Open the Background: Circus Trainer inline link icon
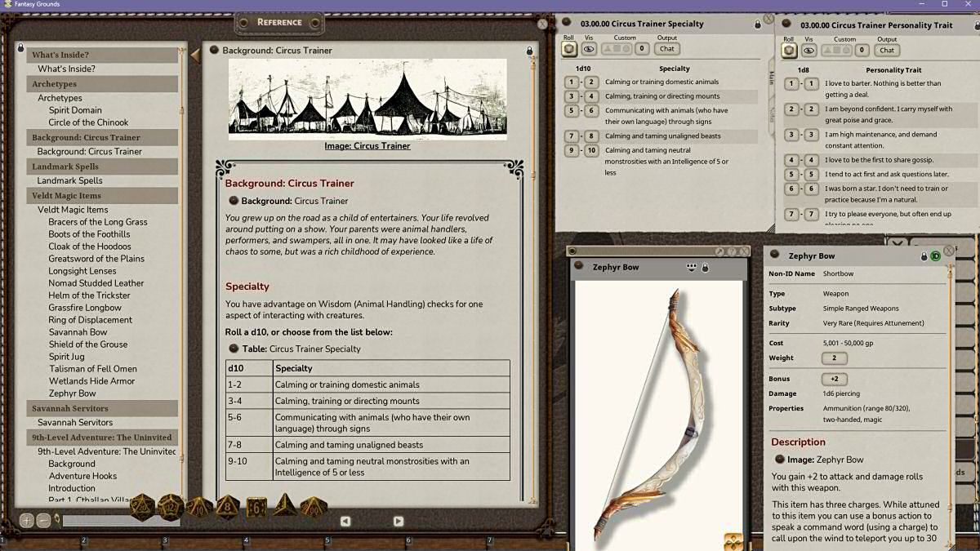The image size is (980, 551). [x=234, y=201]
